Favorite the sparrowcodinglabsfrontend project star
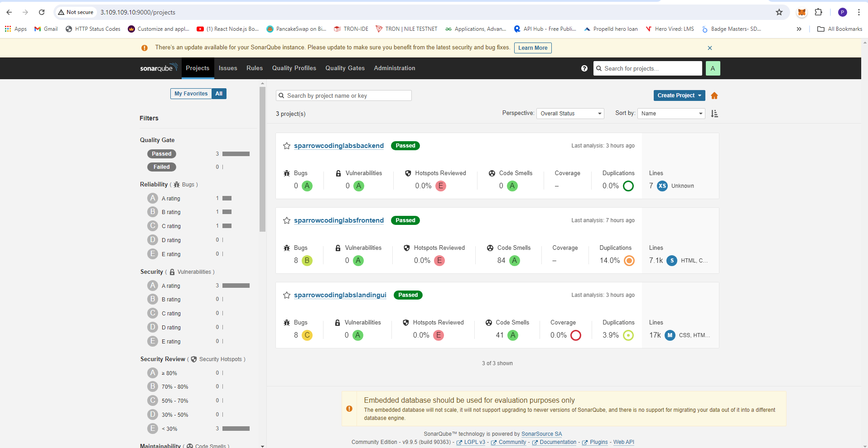The height and width of the screenshot is (448, 868). [x=287, y=220]
